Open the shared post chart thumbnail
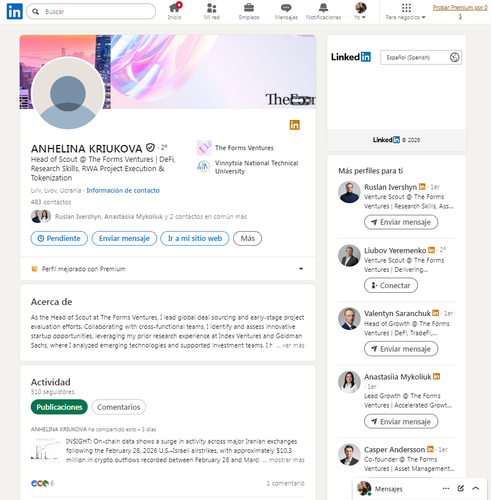 pyautogui.click(x=45, y=450)
